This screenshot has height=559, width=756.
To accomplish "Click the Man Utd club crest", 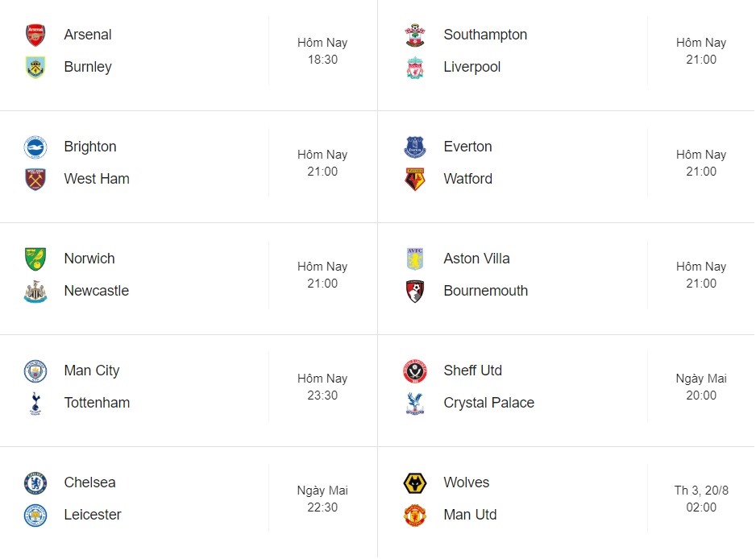I will tap(414, 516).
